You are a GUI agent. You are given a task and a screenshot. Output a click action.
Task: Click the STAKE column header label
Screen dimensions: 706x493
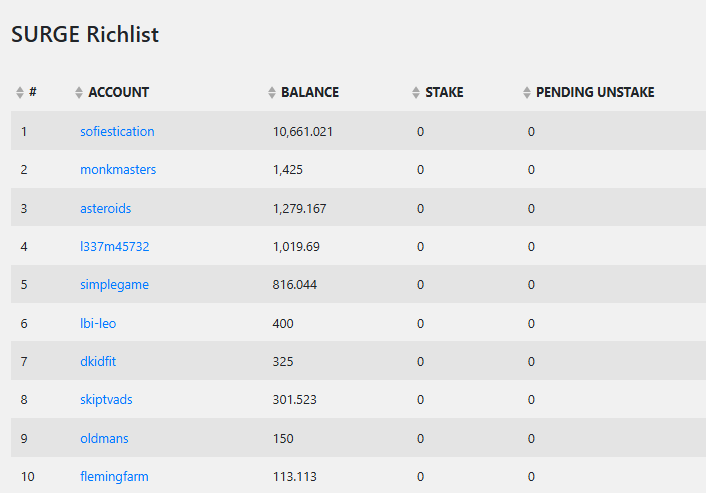444,92
